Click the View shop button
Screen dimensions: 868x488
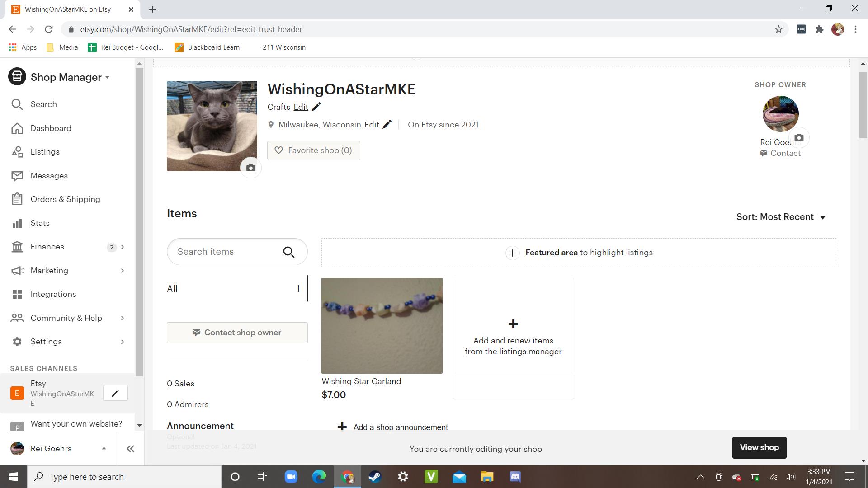(x=759, y=448)
